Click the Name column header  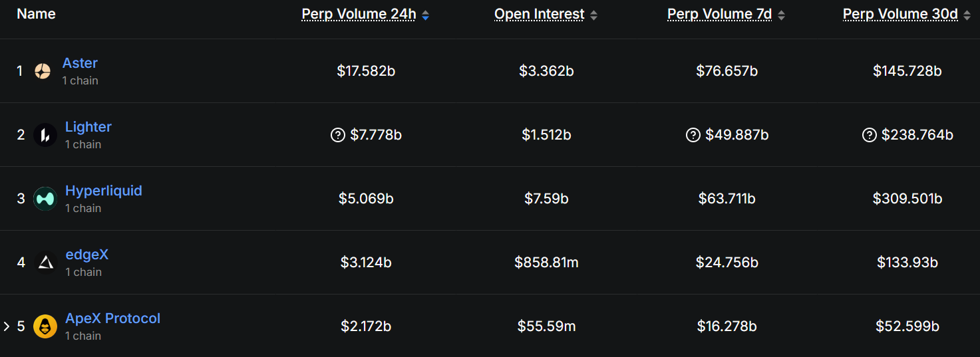pos(36,14)
